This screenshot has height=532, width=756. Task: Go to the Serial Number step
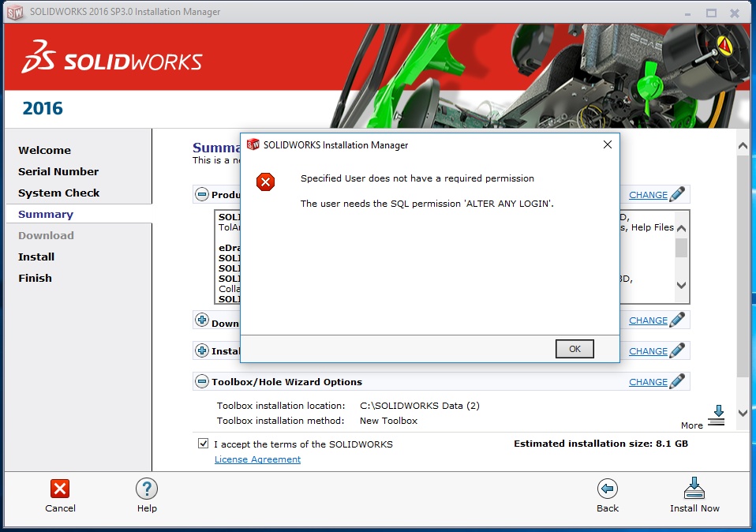click(x=58, y=171)
